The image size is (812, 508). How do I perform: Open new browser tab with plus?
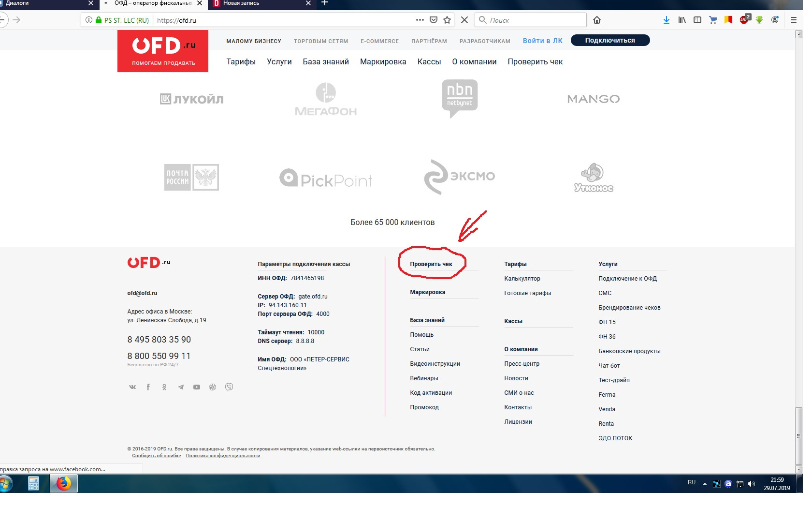tap(325, 3)
